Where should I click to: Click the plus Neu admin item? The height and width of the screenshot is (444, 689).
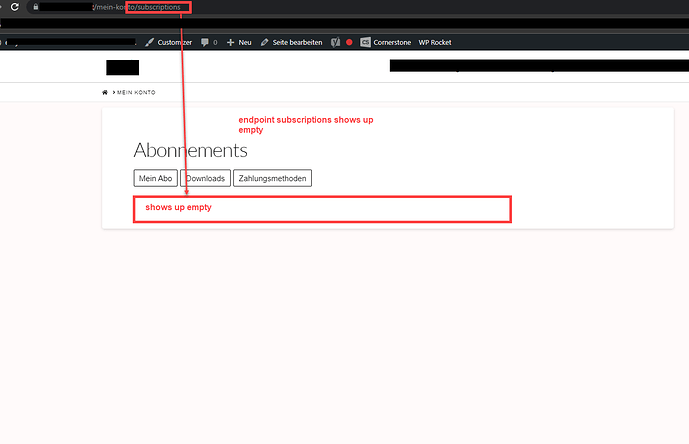click(x=239, y=42)
